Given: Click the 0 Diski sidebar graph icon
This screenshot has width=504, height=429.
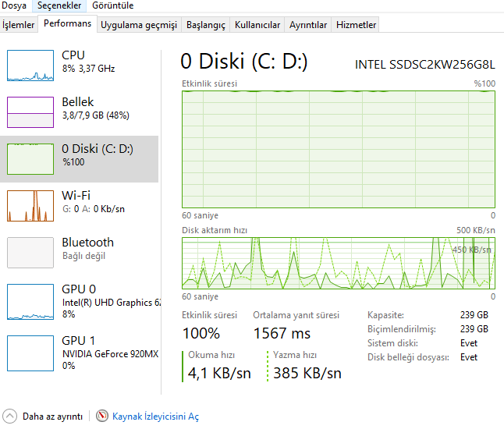Looking at the screenshot, I should [30, 159].
